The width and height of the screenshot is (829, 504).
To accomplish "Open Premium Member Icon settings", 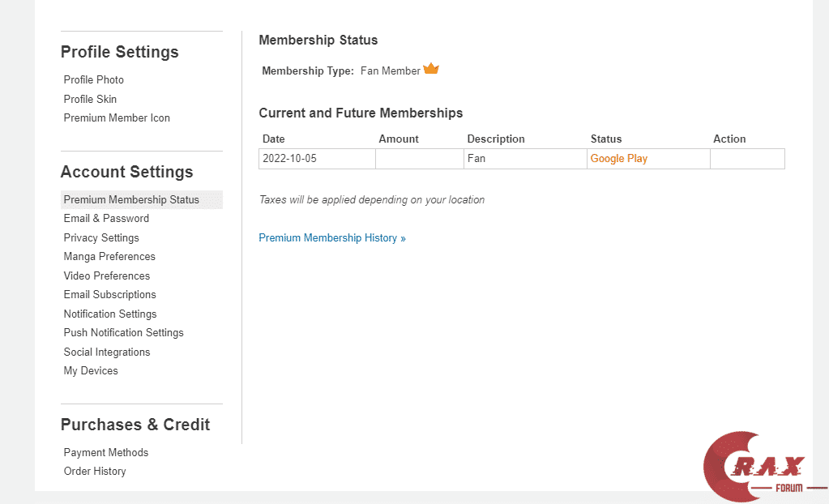I will point(117,118).
